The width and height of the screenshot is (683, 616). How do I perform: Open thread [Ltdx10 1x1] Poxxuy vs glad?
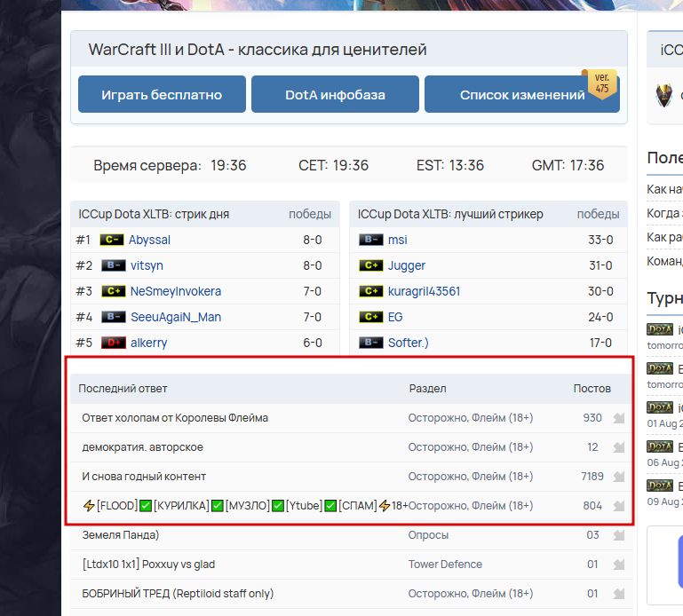pos(148,565)
